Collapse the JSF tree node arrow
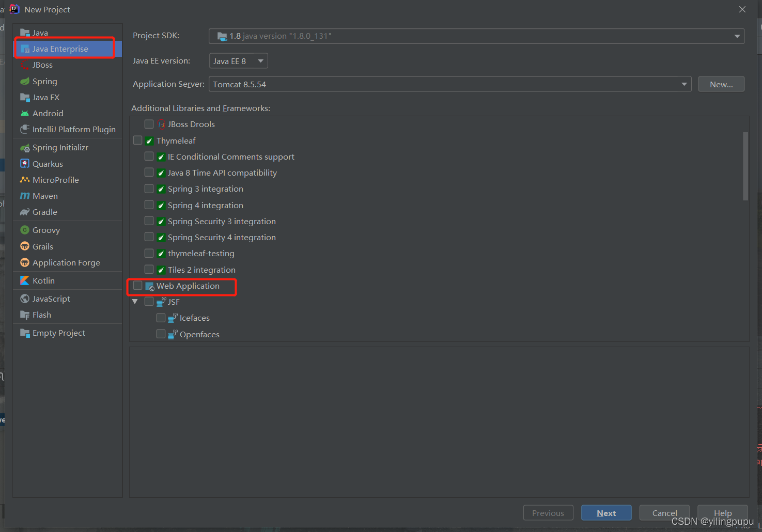The image size is (762, 532). pos(135,302)
